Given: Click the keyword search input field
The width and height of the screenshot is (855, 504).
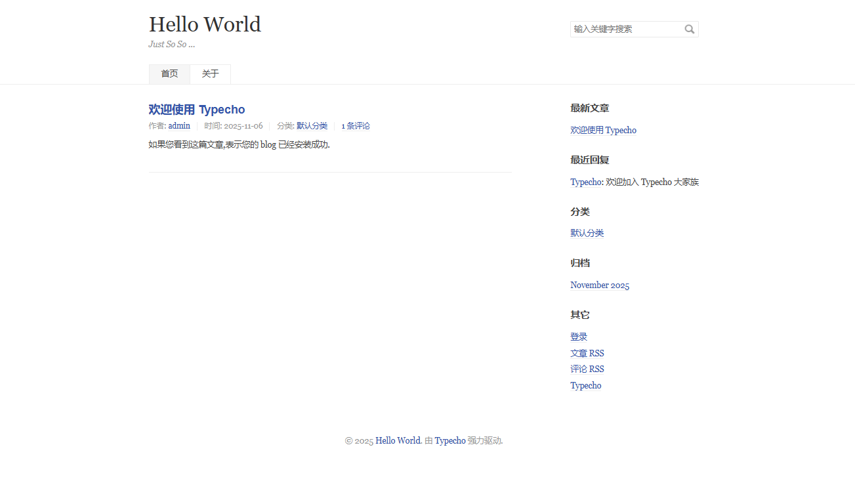Looking at the screenshot, I should (626, 29).
